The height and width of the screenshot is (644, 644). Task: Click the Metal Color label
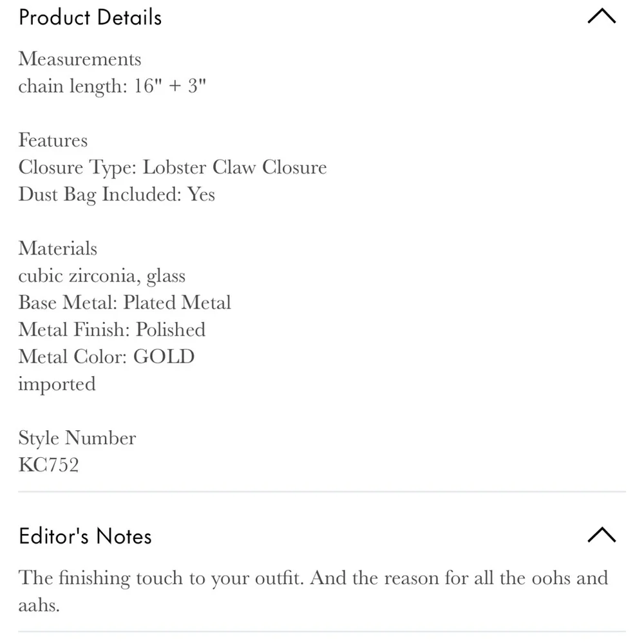(73, 357)
